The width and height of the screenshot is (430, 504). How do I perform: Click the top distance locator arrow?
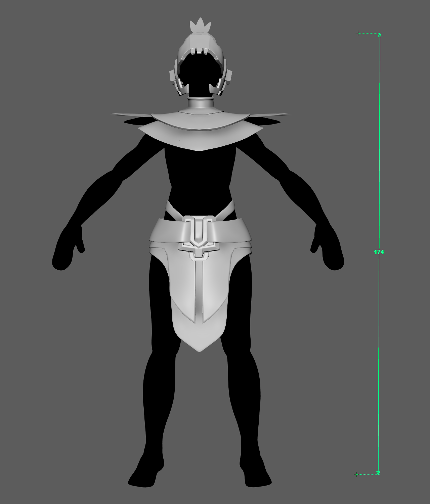tap(380, 35)
